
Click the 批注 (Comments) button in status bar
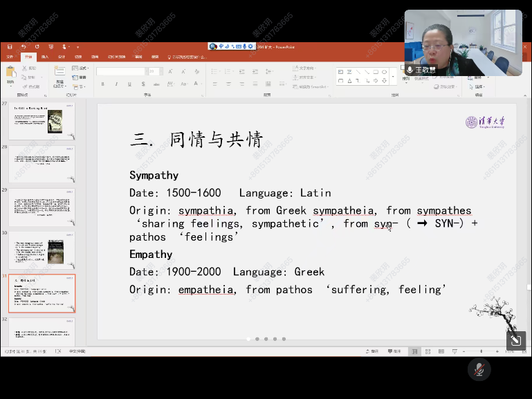[395, 352]
